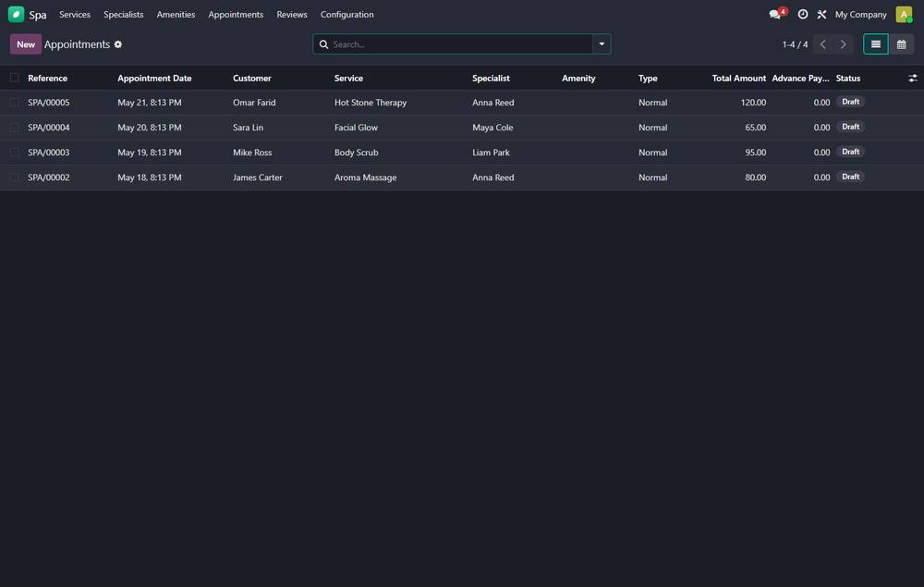Open the My Company switcher

[860, 14]
